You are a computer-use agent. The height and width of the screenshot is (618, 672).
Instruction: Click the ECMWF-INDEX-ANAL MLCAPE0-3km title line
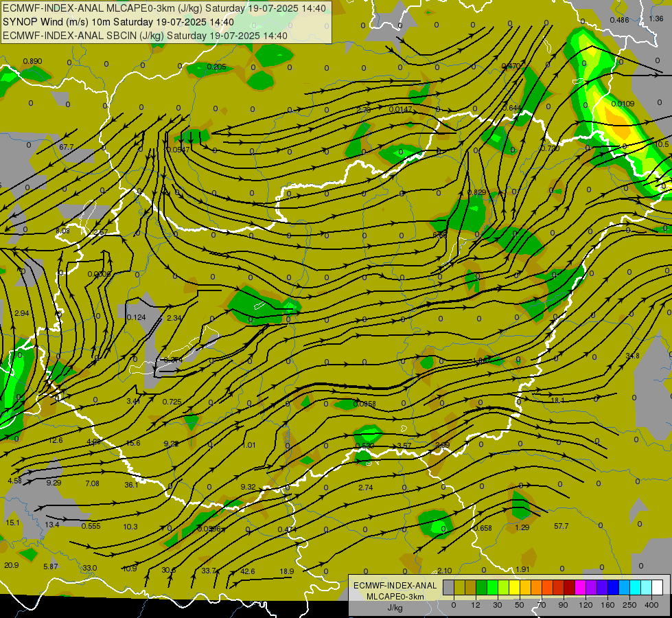point(164,8)
